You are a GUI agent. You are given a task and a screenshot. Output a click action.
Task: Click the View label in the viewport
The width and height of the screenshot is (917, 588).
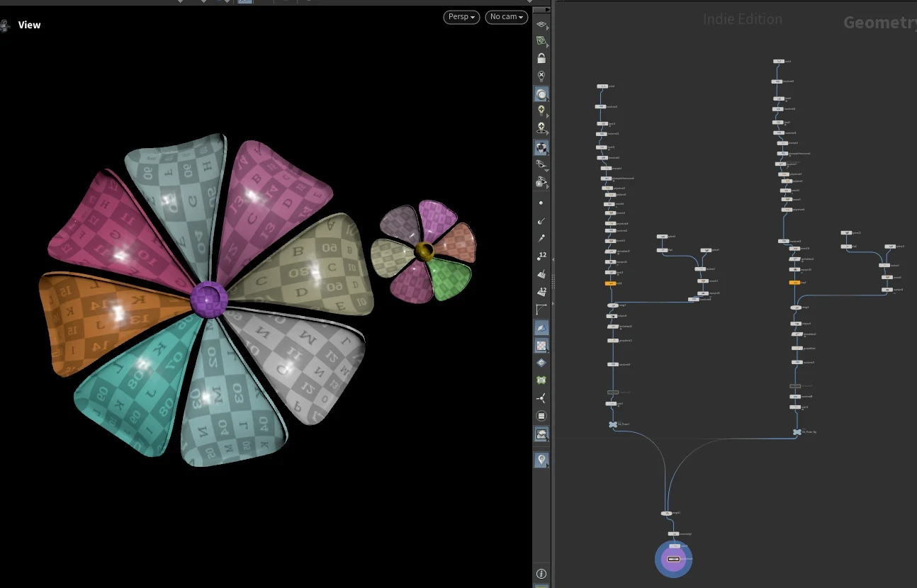[29, 25]
